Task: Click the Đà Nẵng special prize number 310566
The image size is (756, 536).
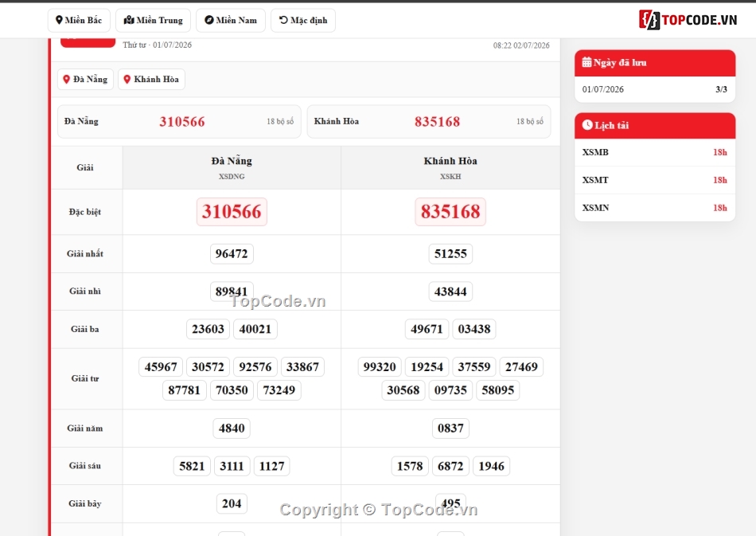Action: [232, 212]
